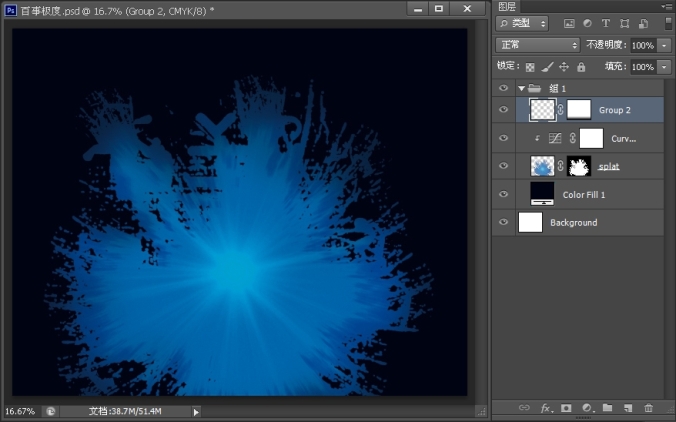The width and height of the screenshot is (676, 422).
Task: Open the Layers panel flyout menu
Action: [x=667, y=6]
